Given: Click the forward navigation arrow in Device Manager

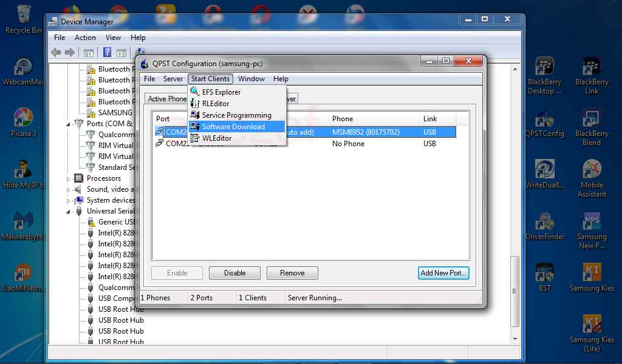Looking at the screenshot, I should [x=69, y=52].
